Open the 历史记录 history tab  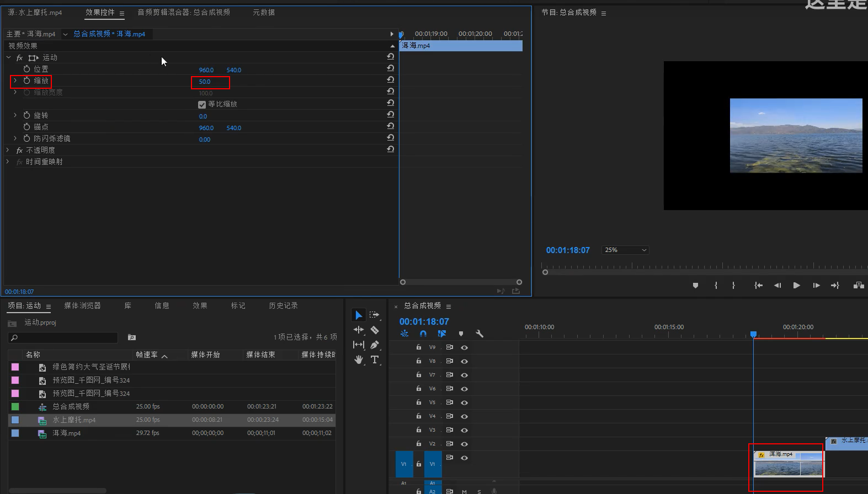coord(283,305)
